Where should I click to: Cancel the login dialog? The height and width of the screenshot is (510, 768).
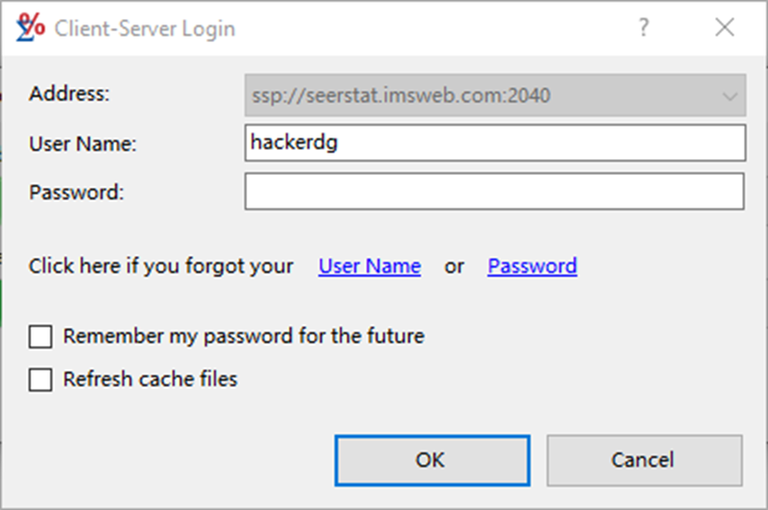click(x=643, y=460)
